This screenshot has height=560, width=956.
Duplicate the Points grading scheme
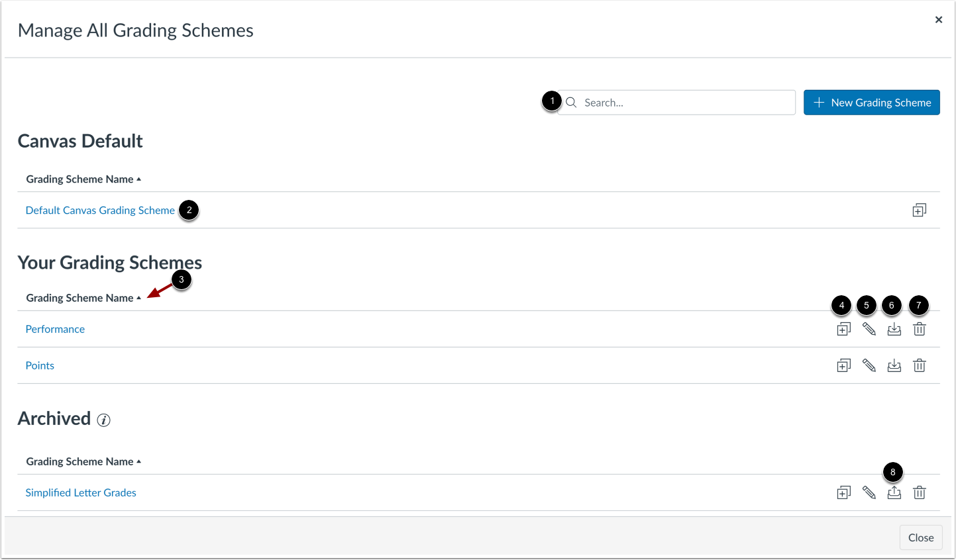pos(843,365)
